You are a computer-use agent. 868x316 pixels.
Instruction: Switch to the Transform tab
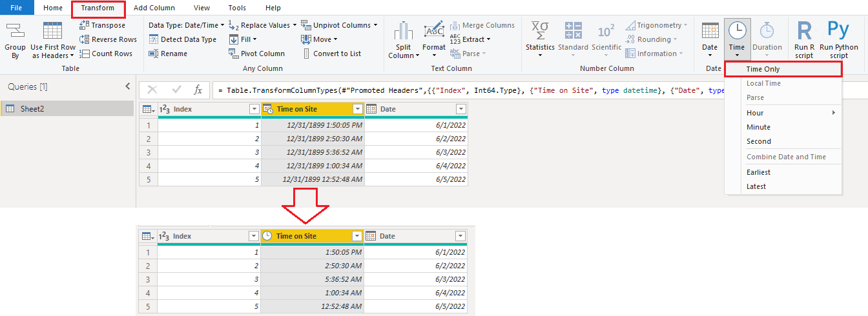pyautogui.click(x=98, y=8)
